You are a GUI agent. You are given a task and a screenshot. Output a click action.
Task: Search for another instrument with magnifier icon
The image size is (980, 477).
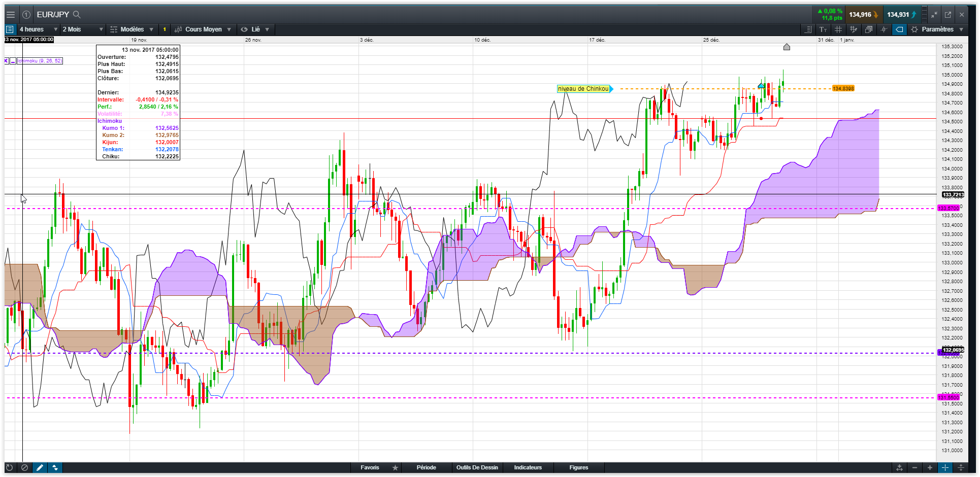point(77,15)
